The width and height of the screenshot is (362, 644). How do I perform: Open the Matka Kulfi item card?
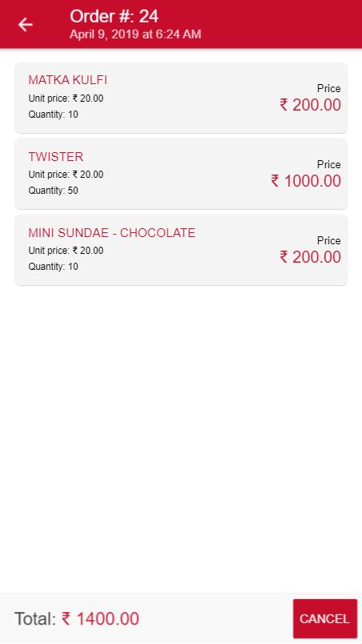pos(181,98)
